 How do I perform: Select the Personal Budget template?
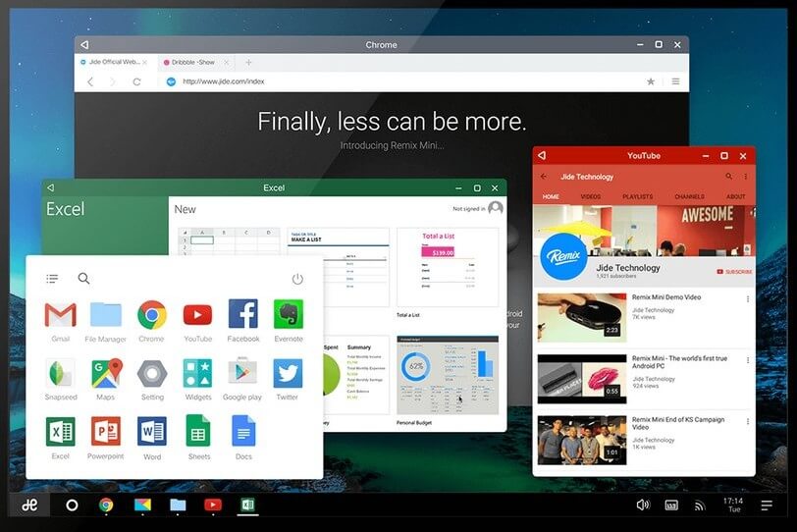(448, 375)
